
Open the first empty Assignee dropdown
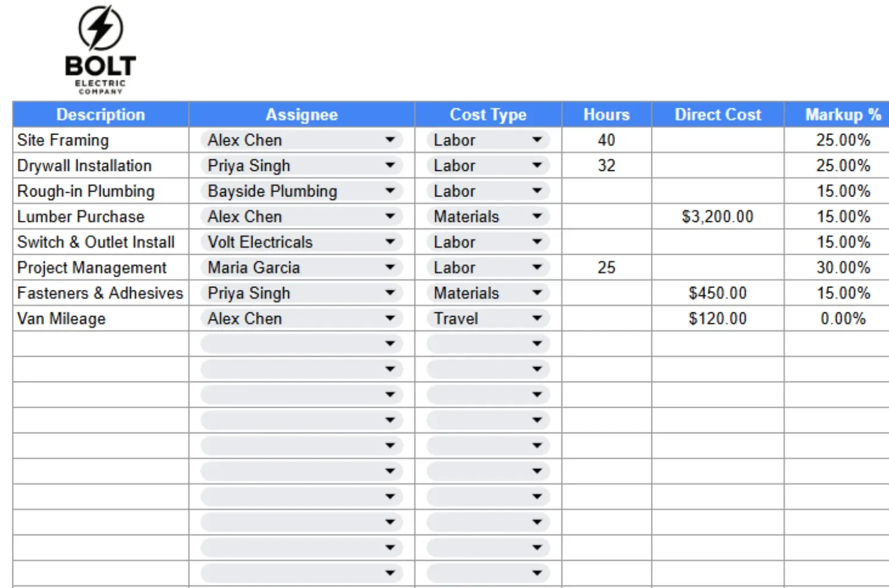pos(390,343)
